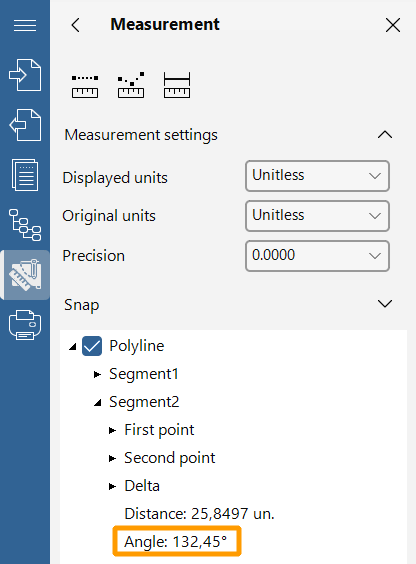Select the polyline measure tool
This screenshot has height=564, width=416.
point(131,85)
